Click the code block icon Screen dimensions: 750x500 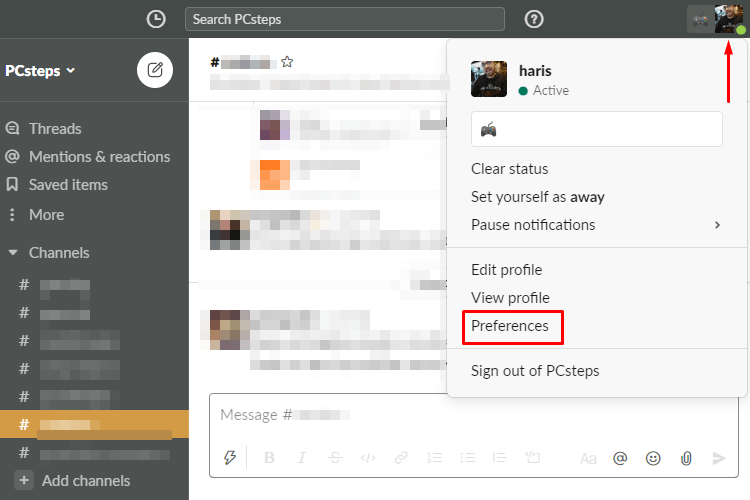[532, 458]
